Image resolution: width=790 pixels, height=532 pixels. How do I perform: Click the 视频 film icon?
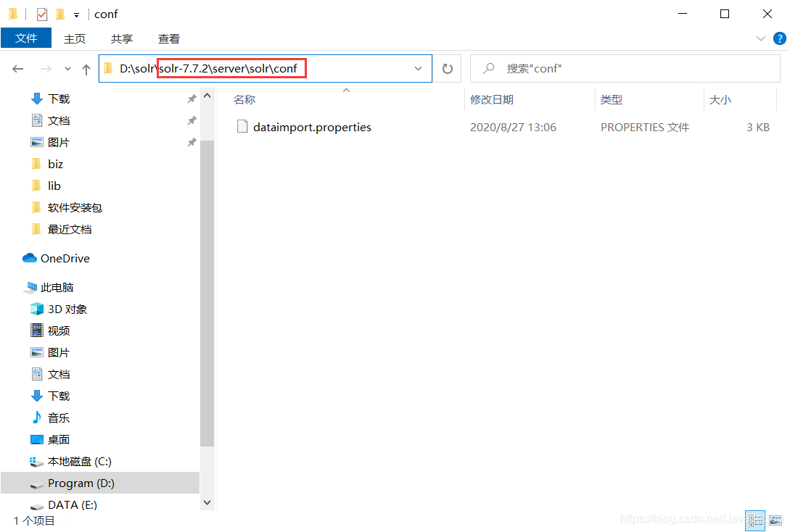point(37,331)
